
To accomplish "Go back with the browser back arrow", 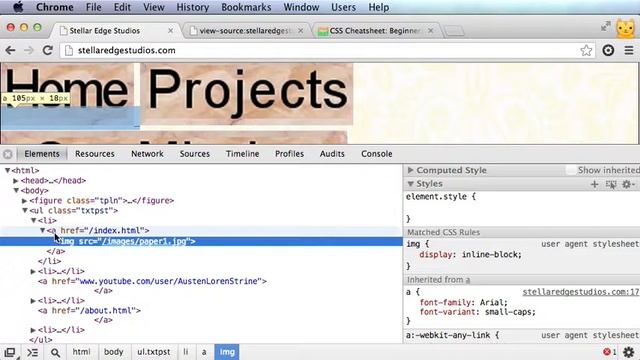I will click(x=10, y=50).
